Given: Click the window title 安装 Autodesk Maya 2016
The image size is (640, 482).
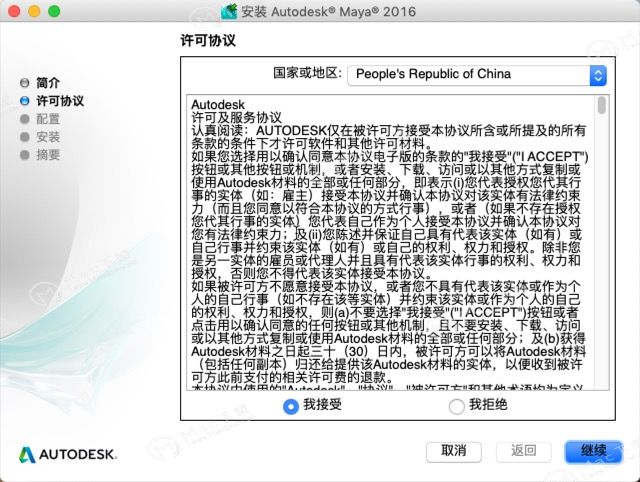Looking at the screenshot, I should (328, 11).
